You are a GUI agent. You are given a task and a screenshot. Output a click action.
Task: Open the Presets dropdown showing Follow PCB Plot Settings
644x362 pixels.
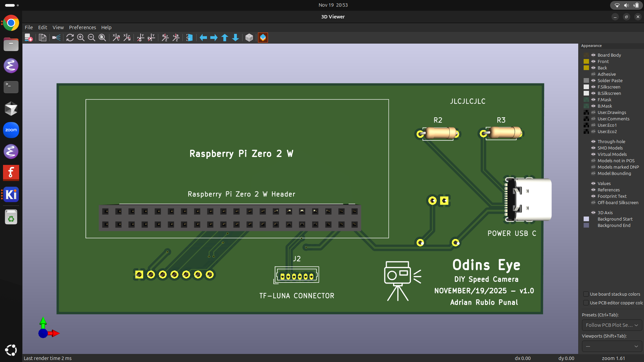tap(611, 325)
